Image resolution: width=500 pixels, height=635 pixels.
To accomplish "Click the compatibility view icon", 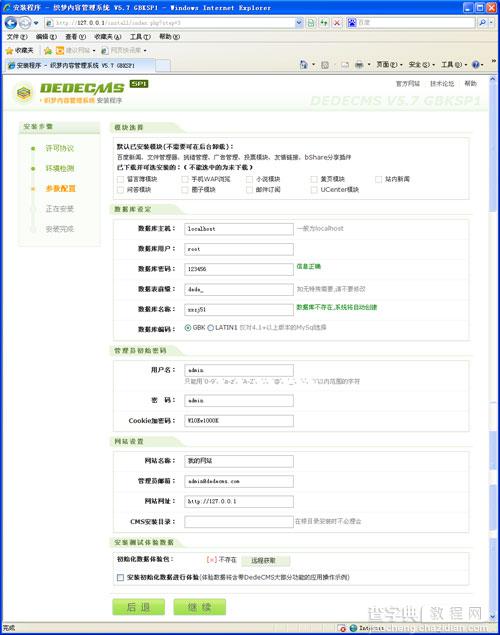I will pos(311,23).
